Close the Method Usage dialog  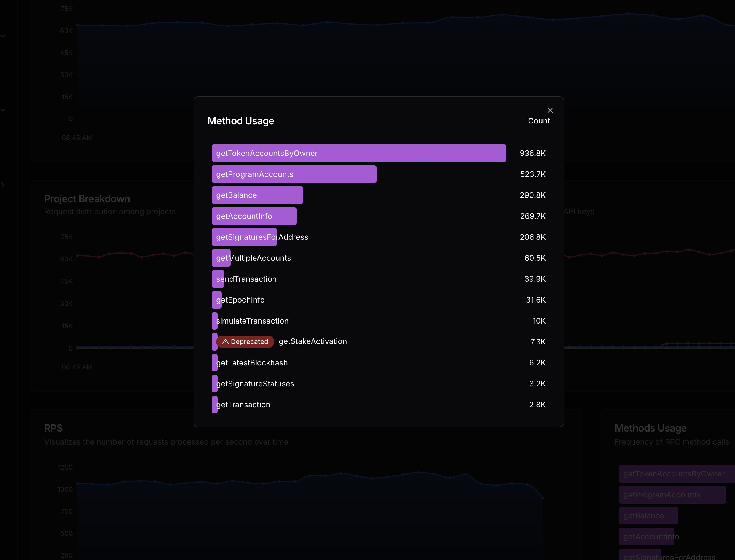[x=550, y=110]
